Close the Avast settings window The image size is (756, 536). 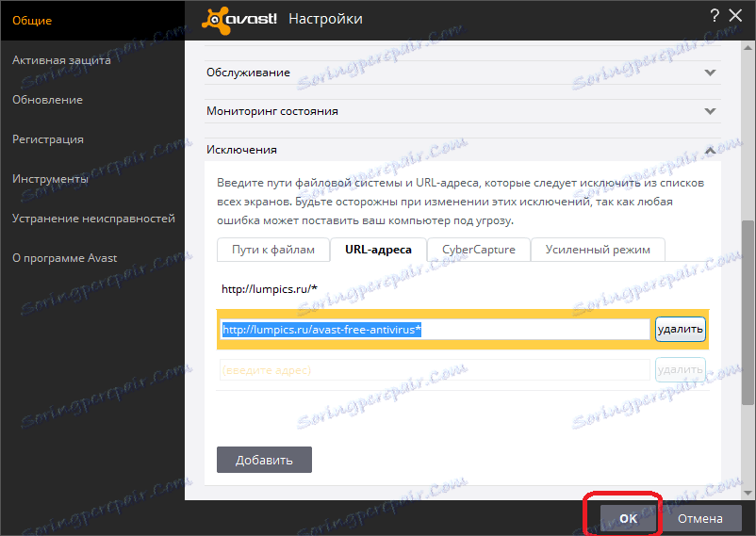coord(735,16)
